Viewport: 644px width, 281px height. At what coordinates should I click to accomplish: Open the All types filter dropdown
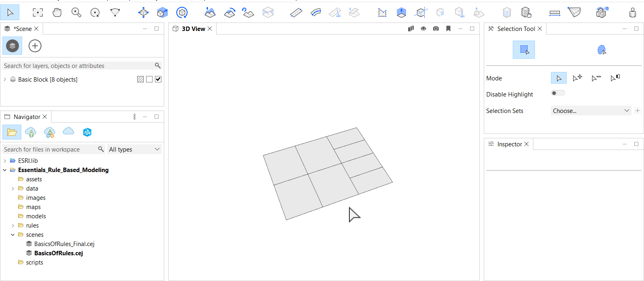point(134,149)
